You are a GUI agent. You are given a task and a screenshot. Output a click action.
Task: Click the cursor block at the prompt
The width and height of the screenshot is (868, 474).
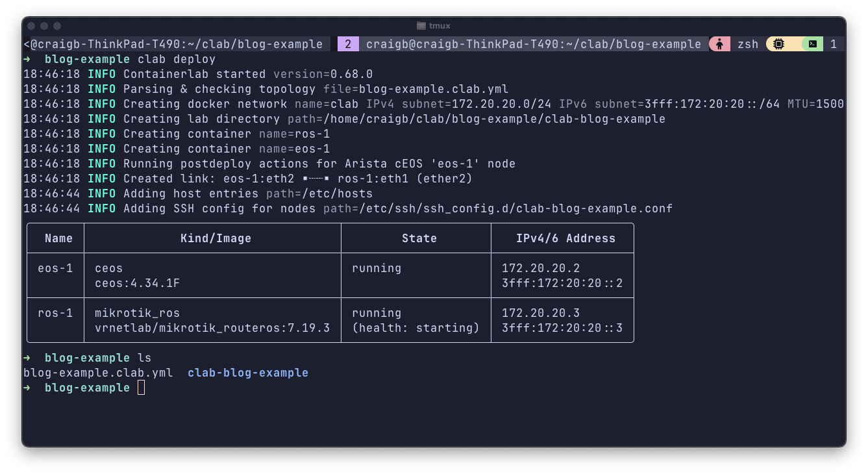pyautogui.click(x=141, y=388)
